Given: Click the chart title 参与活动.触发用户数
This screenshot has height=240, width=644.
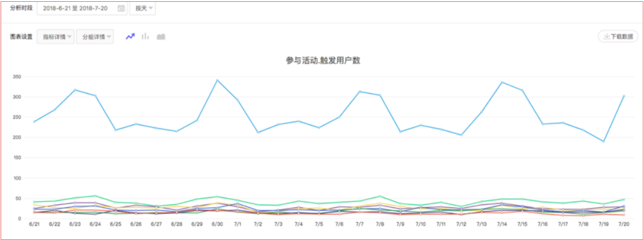Looking at the screenshot, I should [x=323, y=61].
